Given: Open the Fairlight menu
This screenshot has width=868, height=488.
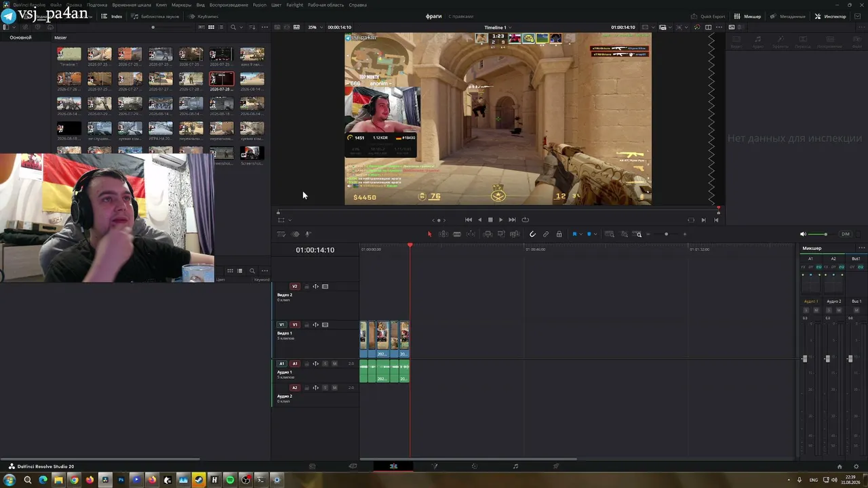Looking at the screenshot, I should pyautogui.click(x=294, y=5).
